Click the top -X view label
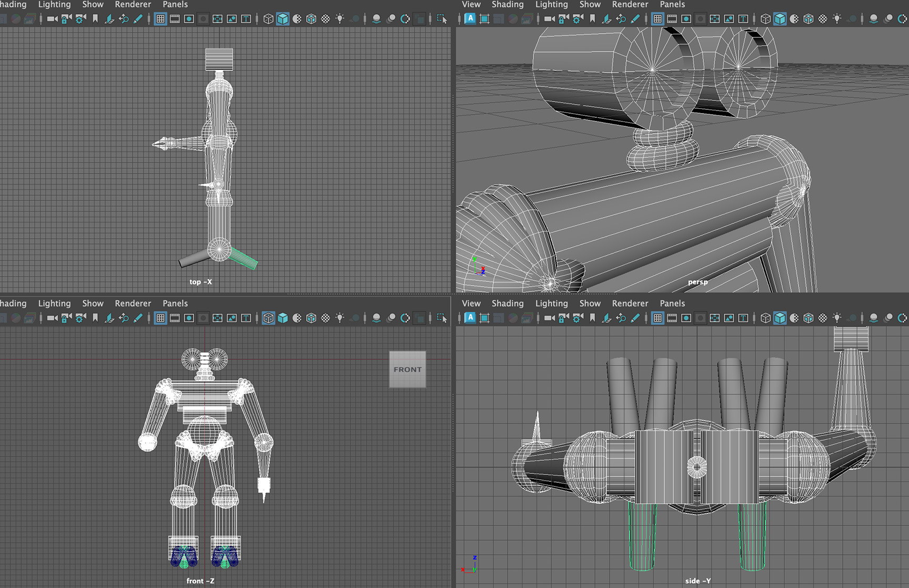Image resolution: width=909 pixels, height=588 pixels. 200,282
